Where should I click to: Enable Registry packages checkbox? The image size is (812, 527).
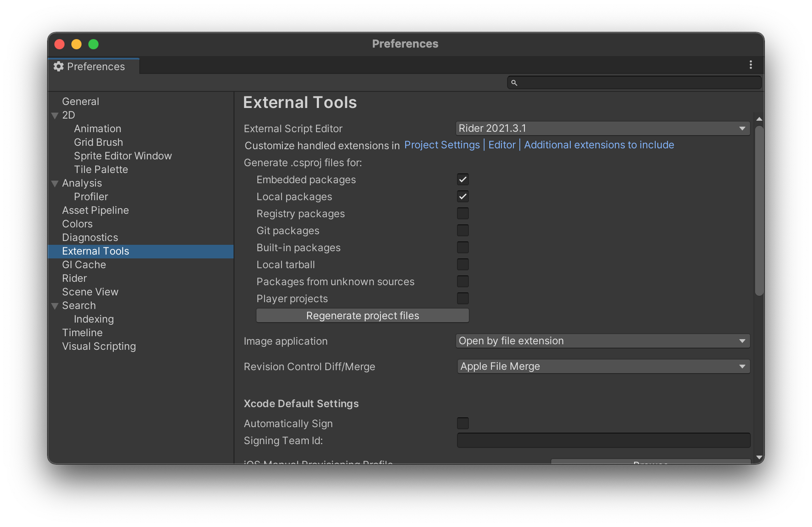462,214
